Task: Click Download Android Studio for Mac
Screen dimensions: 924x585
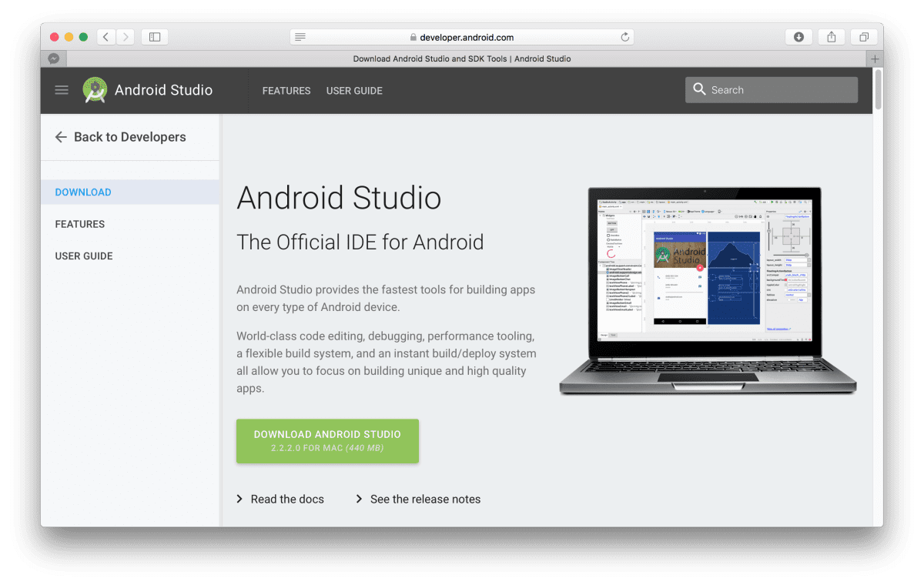Action: pyautogui.click(x=327, y=440)
